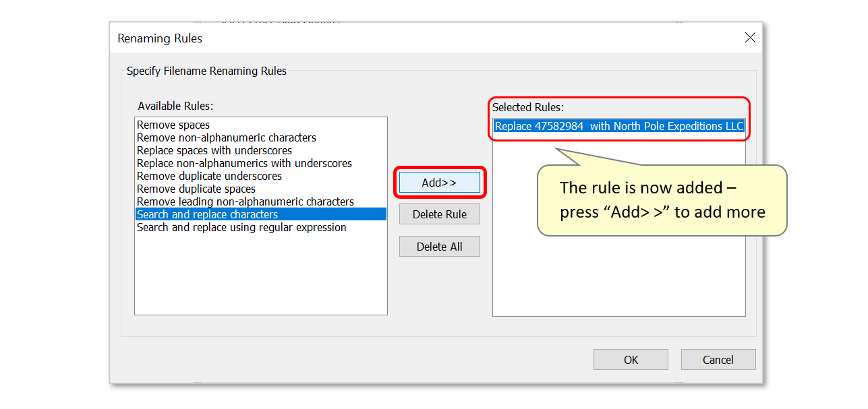This screenshot has width=868, height=409.
Task: Close the Renaming Rules dialog
Action: click(750, 38)
